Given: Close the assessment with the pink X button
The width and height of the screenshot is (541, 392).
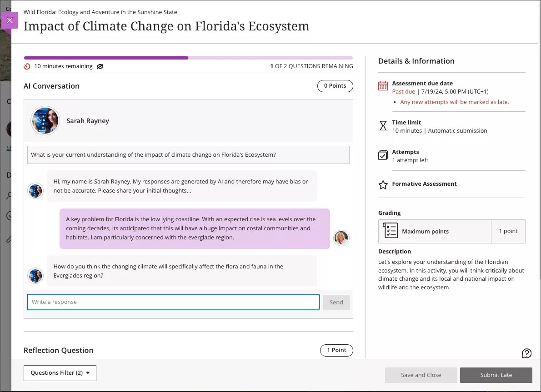Looking at the screenshot, I should [10, 20].
